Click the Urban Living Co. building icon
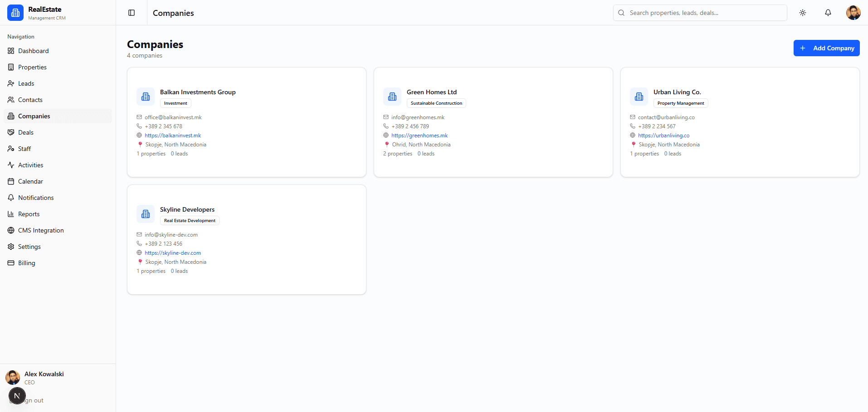Screen dimensions: 868x412 [639, 97]
